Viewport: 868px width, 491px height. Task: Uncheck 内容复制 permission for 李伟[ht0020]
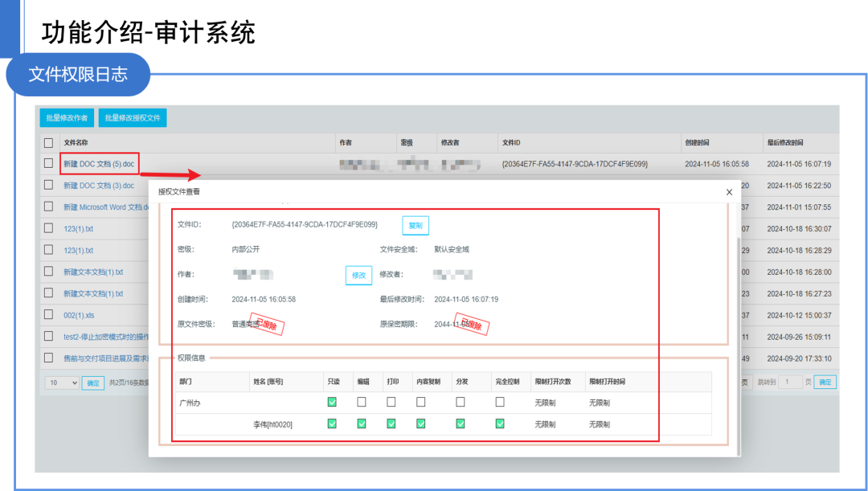coord(420,423)
